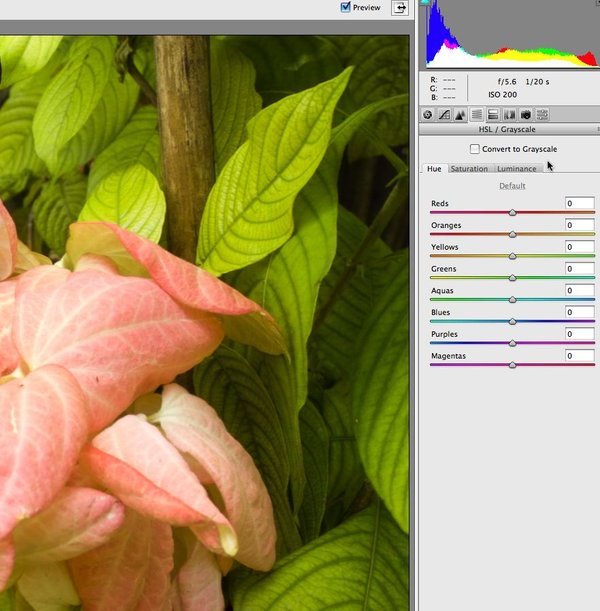Open the Basic panel tab icon
Screen dimensions: 600x611
(x=428, y=115)
